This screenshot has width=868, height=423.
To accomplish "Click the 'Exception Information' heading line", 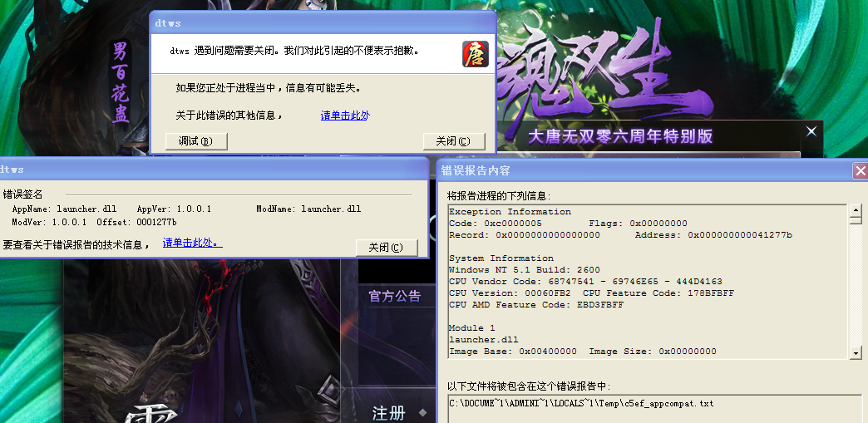I will [x=510, y=211].
